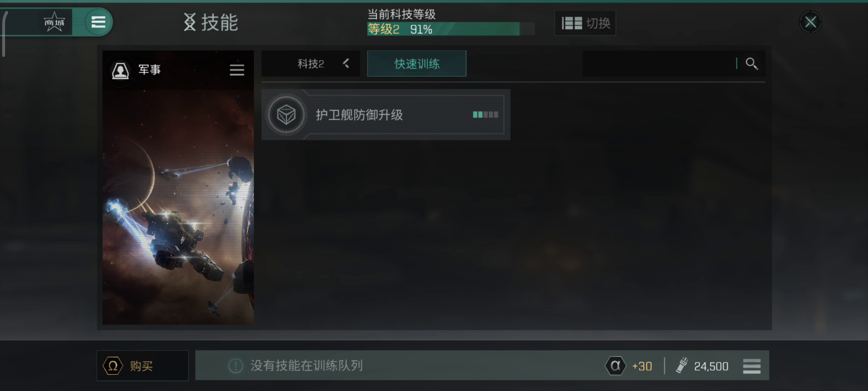
Task: Click the 军事 pilot portrait icon
Action: click(120, 70)
